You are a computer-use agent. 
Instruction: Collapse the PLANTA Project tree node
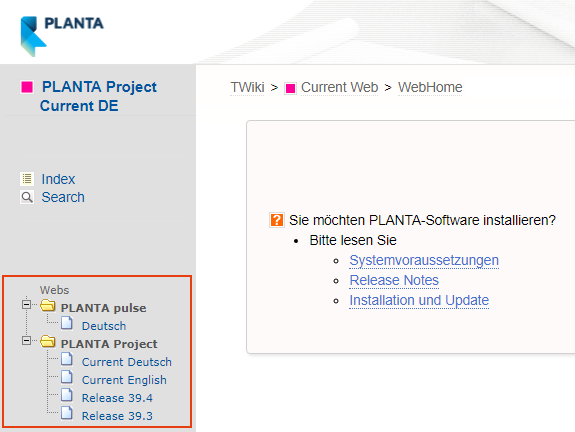pos(26,341)
